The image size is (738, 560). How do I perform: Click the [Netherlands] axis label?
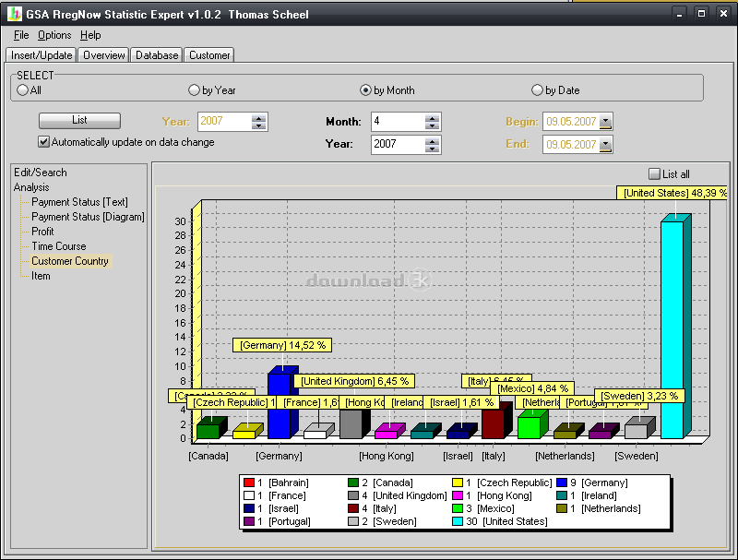click(565, 456)
